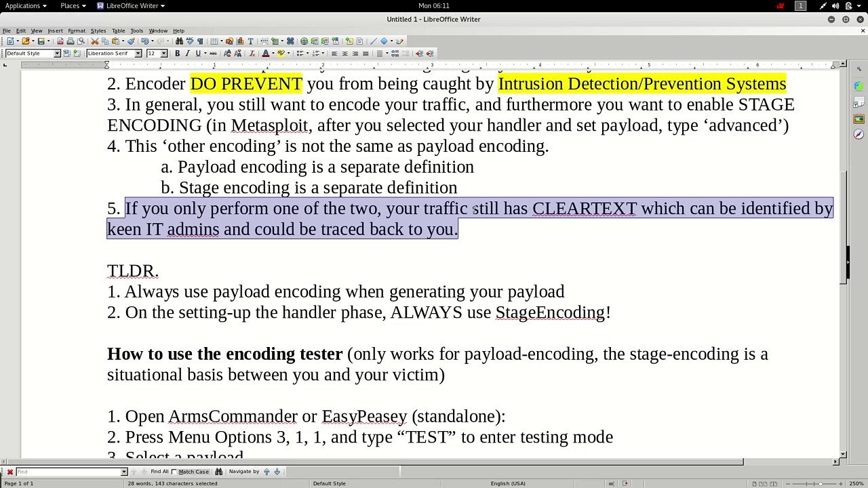Click the Clear Direct Formatting icon
Image resolution: width=868 pixels, height=488 pixels.
click(x=252, y=54)
